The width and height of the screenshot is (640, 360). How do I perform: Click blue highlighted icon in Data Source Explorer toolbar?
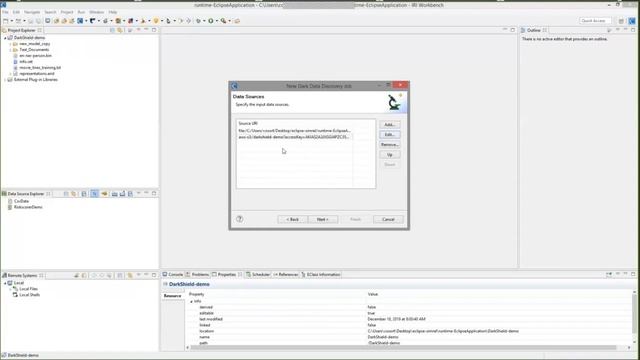(x=94, y=194)
